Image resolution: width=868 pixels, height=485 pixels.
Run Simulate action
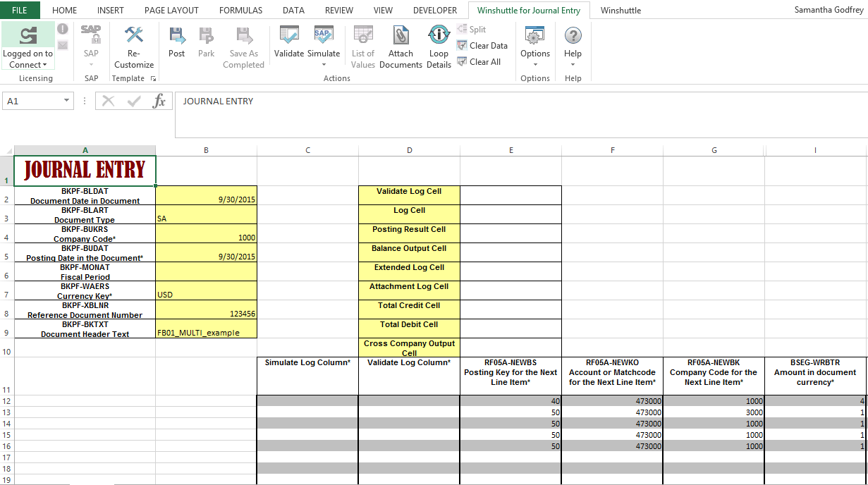[x=324, y=42]
